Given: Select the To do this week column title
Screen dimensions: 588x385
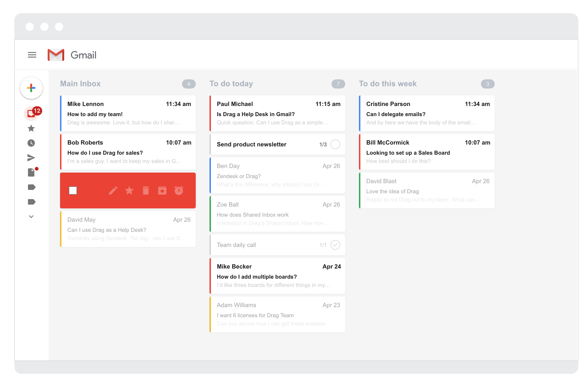Looking at the screenshot, I should coord(388,84).
